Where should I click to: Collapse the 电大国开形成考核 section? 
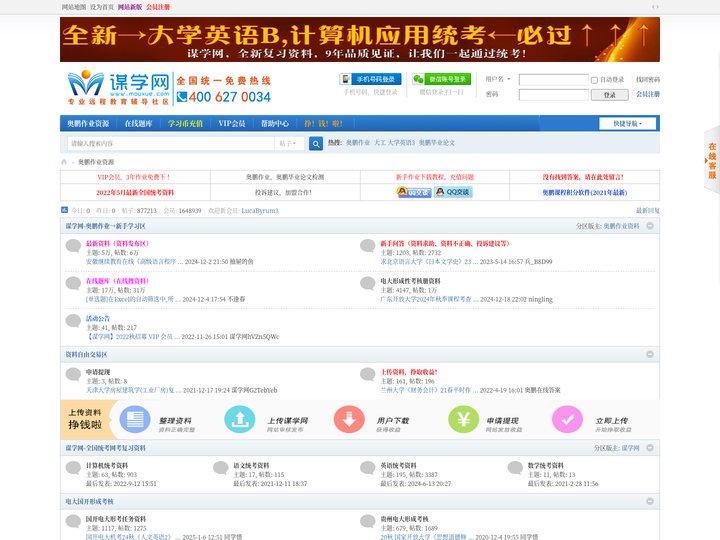(650, 501)
